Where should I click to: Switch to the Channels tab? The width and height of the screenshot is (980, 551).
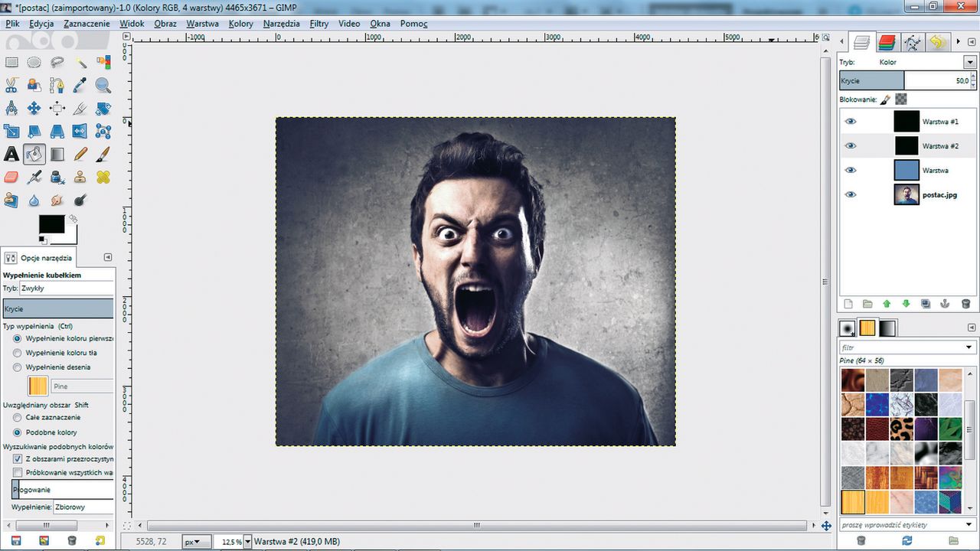(887, 42)
